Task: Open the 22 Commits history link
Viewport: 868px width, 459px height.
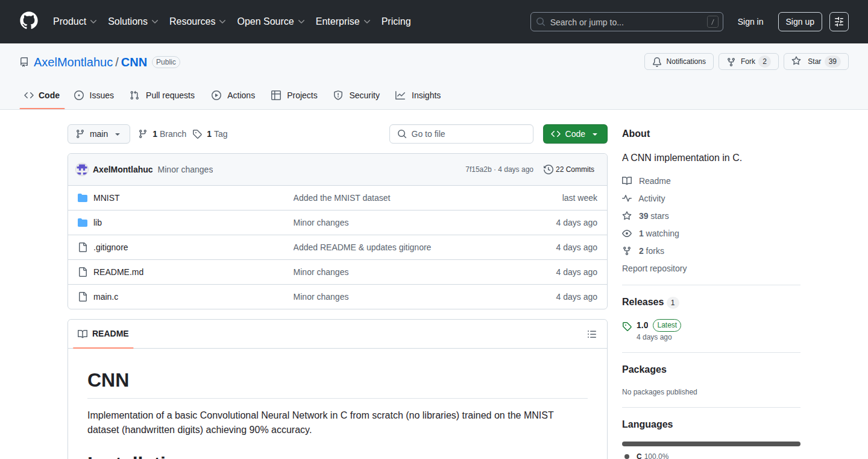Action: 569,169
